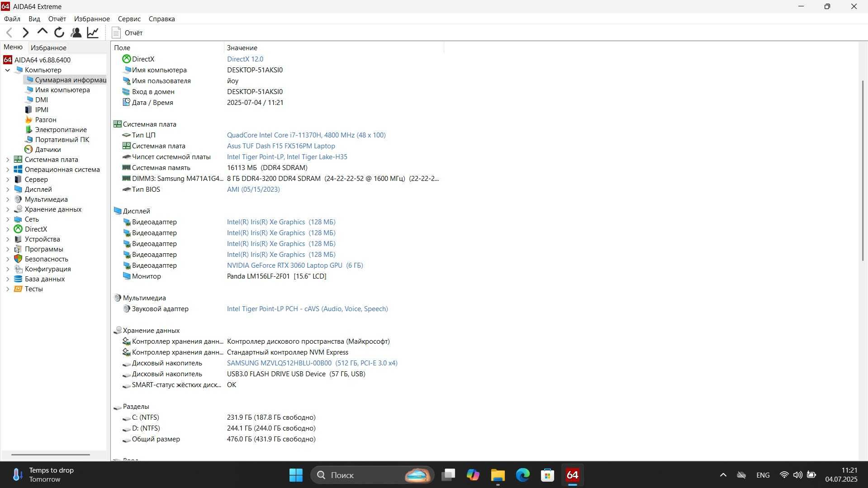Open Microsoft Edge from the taskbar
This screenshot has width=868, height=488.
(x=522, y=475)
